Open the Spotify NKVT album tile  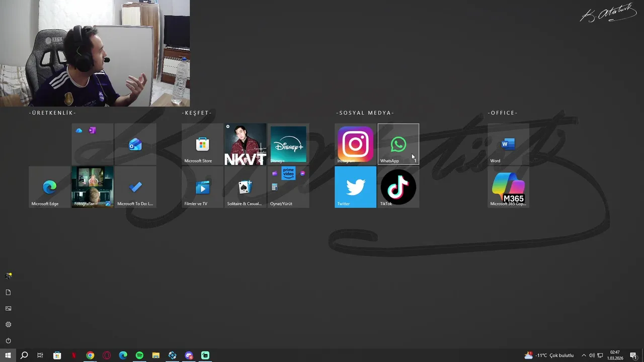tap(245, 144)
